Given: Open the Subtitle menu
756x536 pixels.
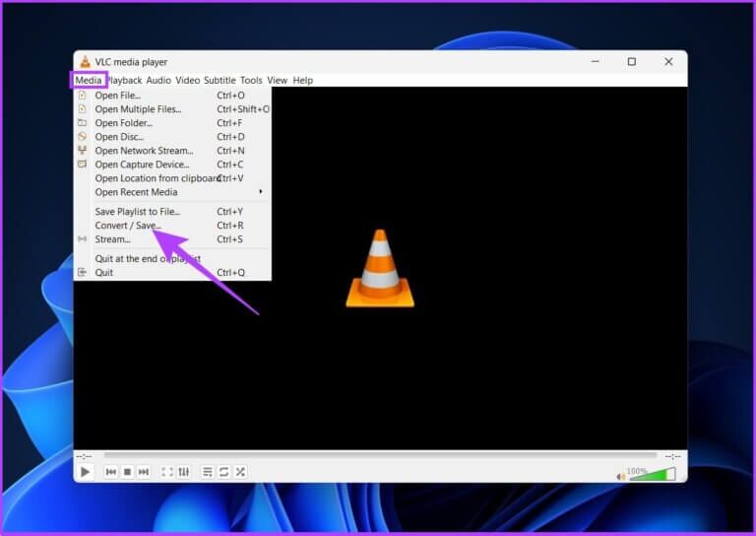Looking at the screenshot, I should pos(220,80).
